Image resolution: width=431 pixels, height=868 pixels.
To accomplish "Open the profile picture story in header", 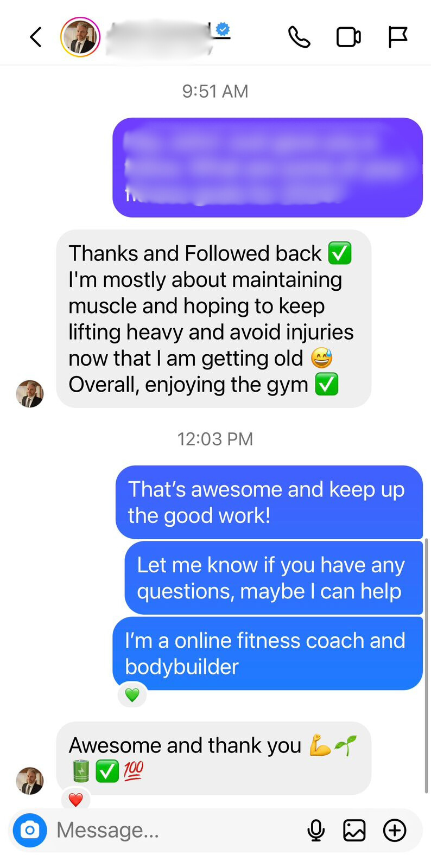I will [80, 37].
